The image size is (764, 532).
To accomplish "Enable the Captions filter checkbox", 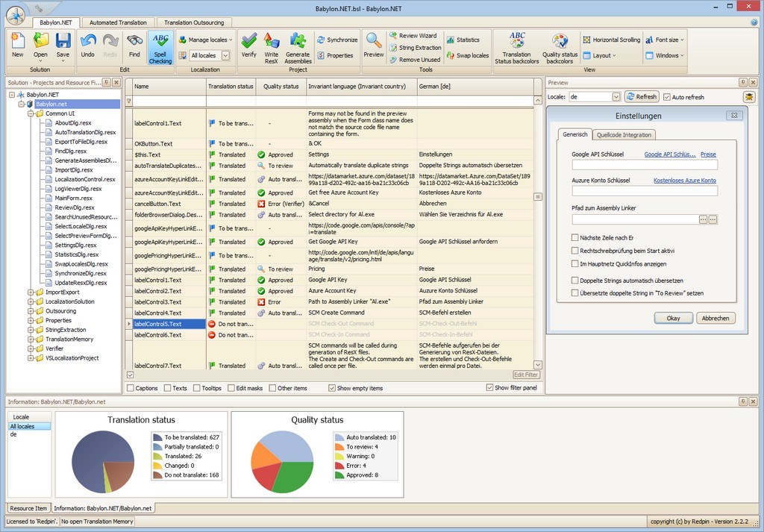I will click(131, 388).
